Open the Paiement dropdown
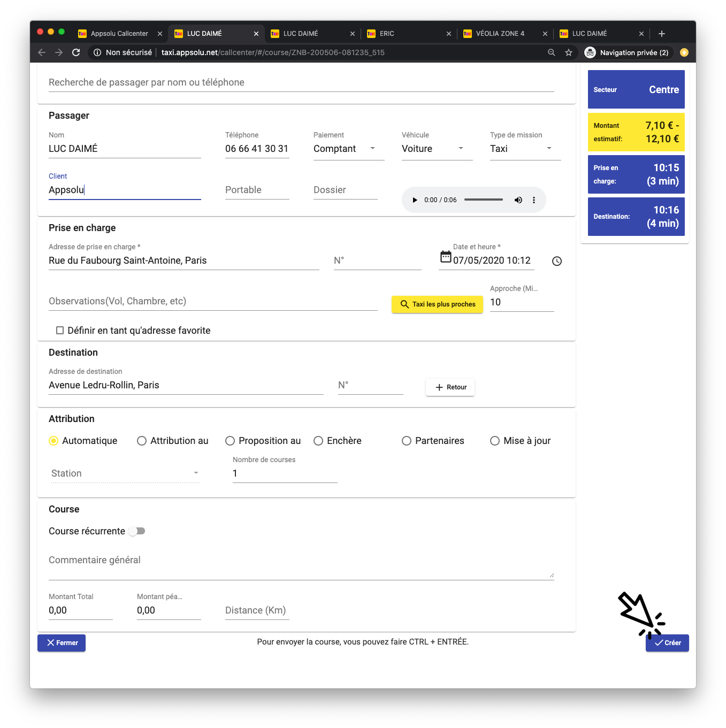 349,149
